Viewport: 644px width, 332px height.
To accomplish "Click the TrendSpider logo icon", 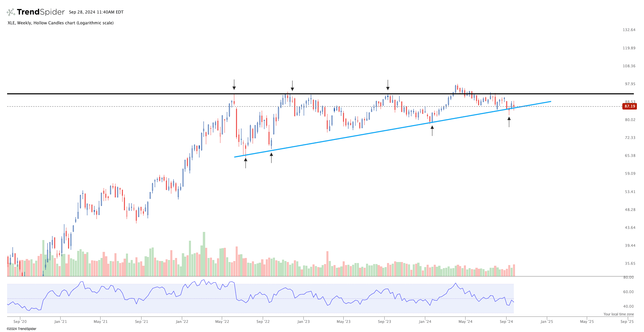I will click(x=11, y=12).
